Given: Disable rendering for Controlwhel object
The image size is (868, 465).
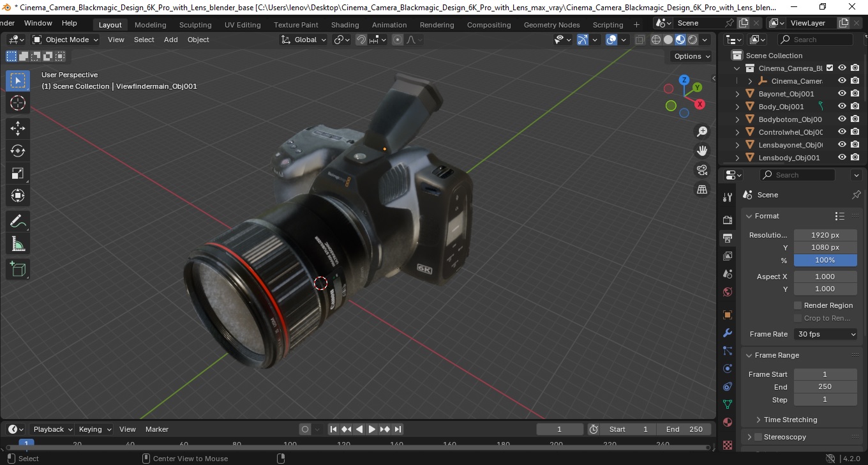Looking at the screenshot, I should coord(855,132).
